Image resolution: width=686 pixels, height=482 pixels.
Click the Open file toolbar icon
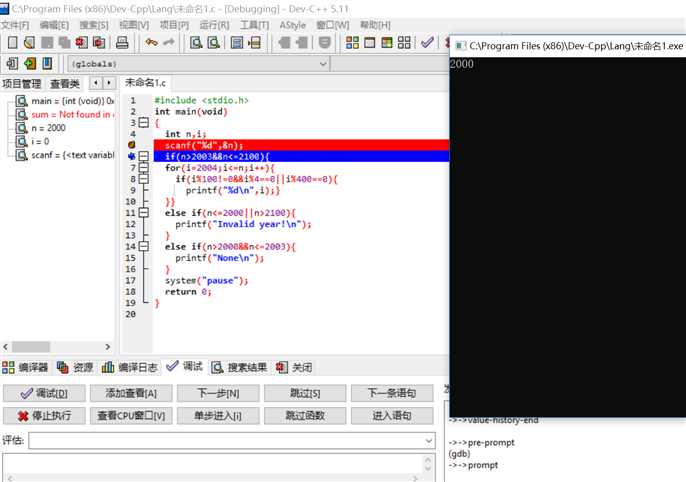click(x=29, y=42)
